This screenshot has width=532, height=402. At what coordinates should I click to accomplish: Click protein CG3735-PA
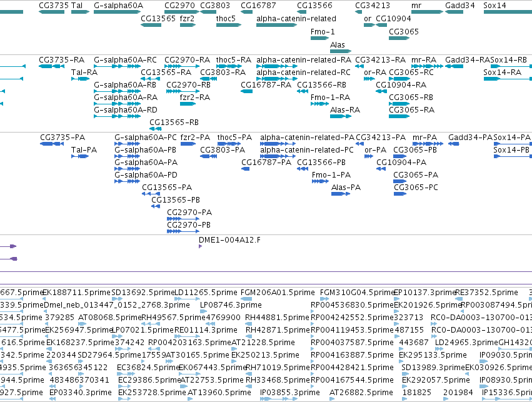coord(63,138)
